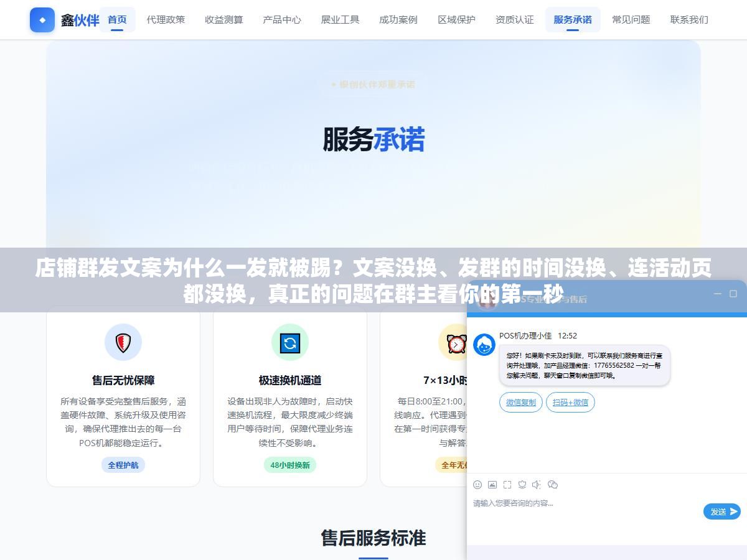Click the 售后无忧保障 card title
The height and width of the screenshot is (560, 747).
click(123, 380)
